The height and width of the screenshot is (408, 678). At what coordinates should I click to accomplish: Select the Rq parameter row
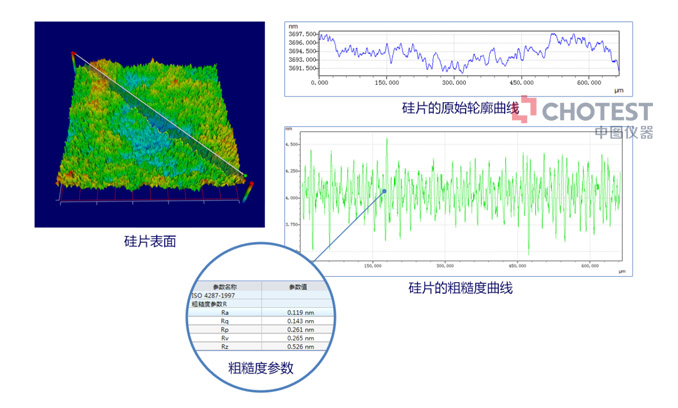pos(223,321)
